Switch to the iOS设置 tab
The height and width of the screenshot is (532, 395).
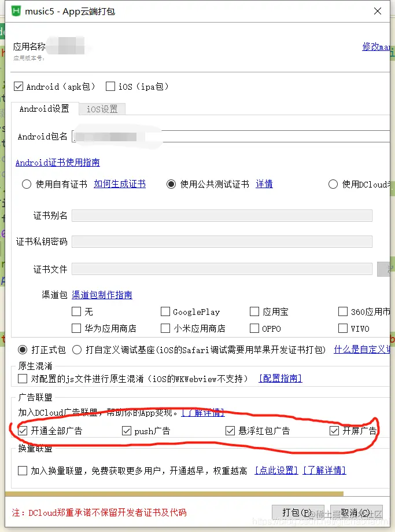[102, 109]
